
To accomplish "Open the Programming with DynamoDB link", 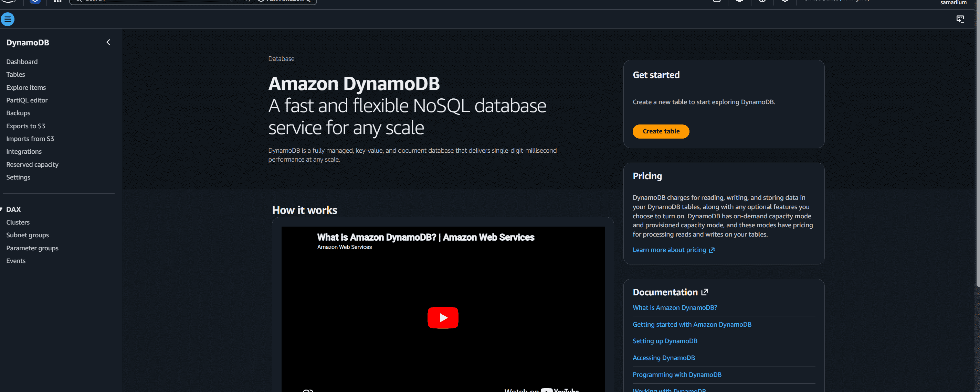I will [677, 374].
